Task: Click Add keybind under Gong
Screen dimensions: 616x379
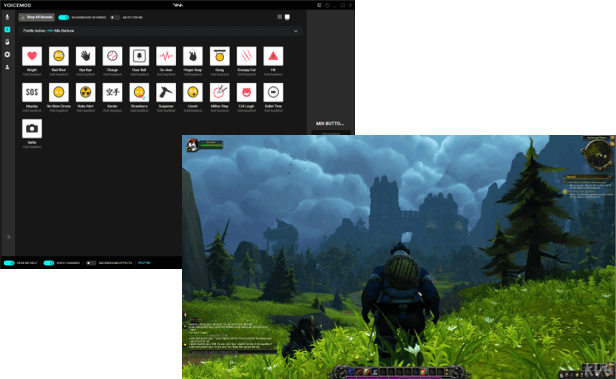Action: 220,74
